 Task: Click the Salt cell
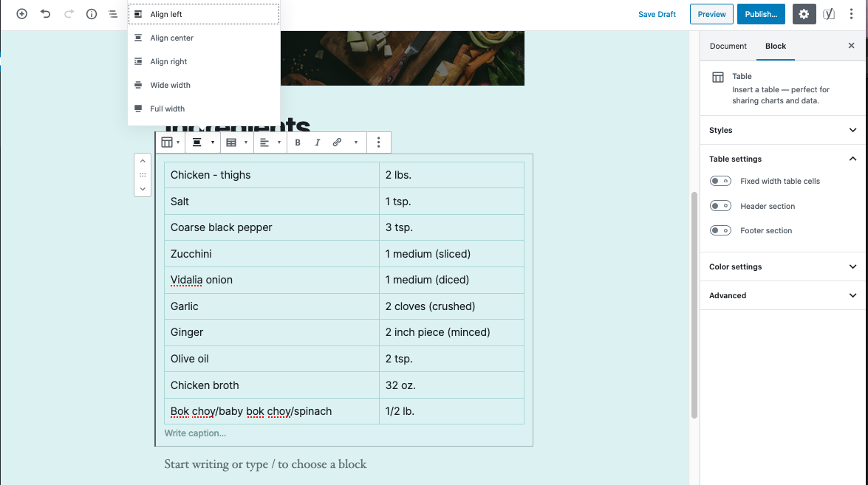pyautogui.click(x=272, y=202)
